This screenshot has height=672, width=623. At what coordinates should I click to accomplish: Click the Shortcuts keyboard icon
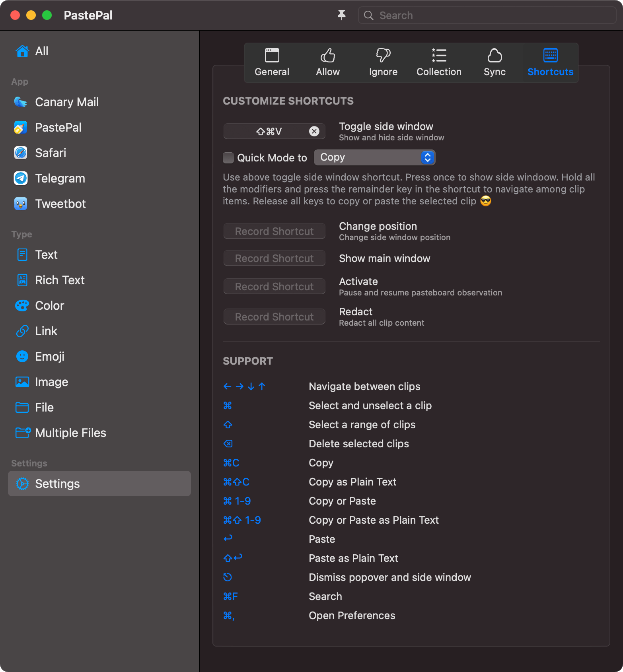[551, 55]
